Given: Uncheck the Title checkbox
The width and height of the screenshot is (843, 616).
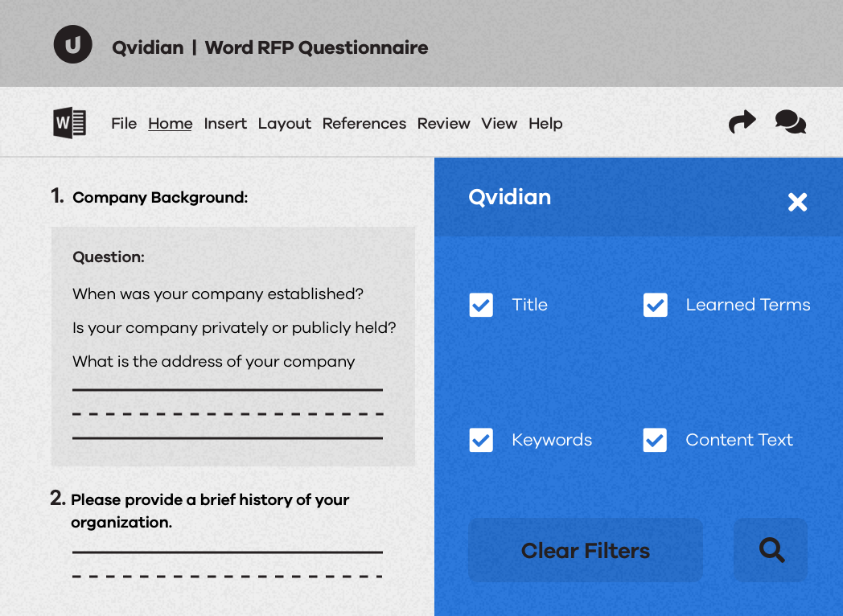Looking at the screenshot, I should click(481, 305).
